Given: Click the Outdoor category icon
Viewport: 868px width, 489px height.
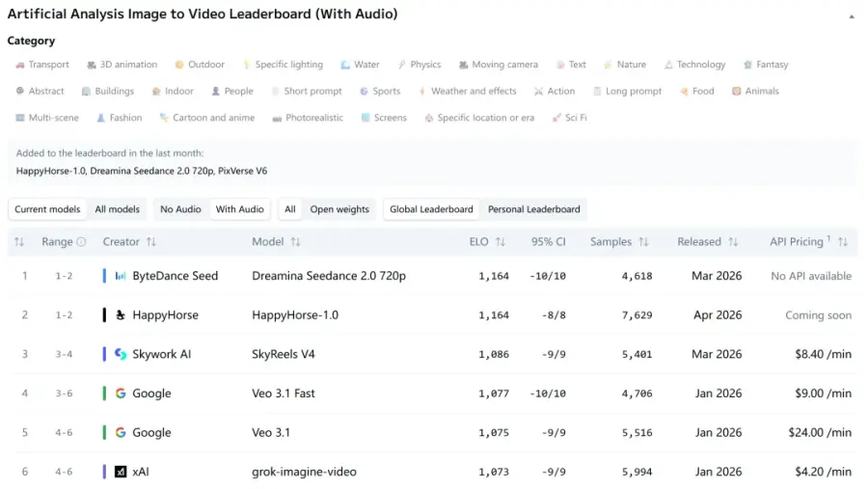Looking at the screenshot, I should [x=179, y=65].
